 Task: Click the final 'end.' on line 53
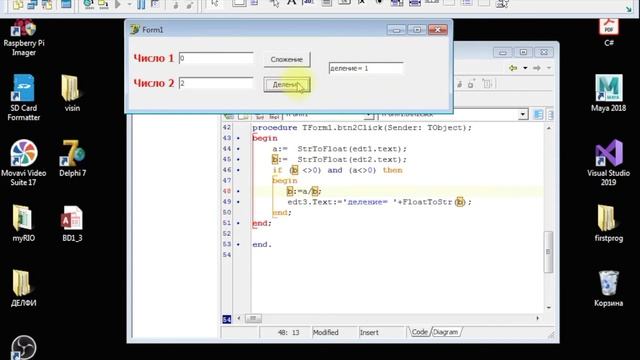click(262, 244)
